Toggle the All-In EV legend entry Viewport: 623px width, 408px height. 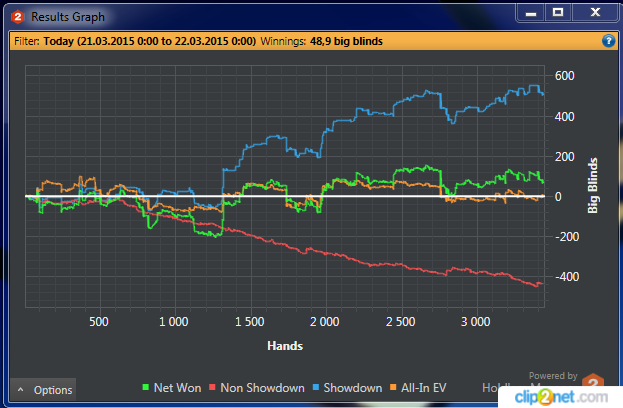(418, 388)
